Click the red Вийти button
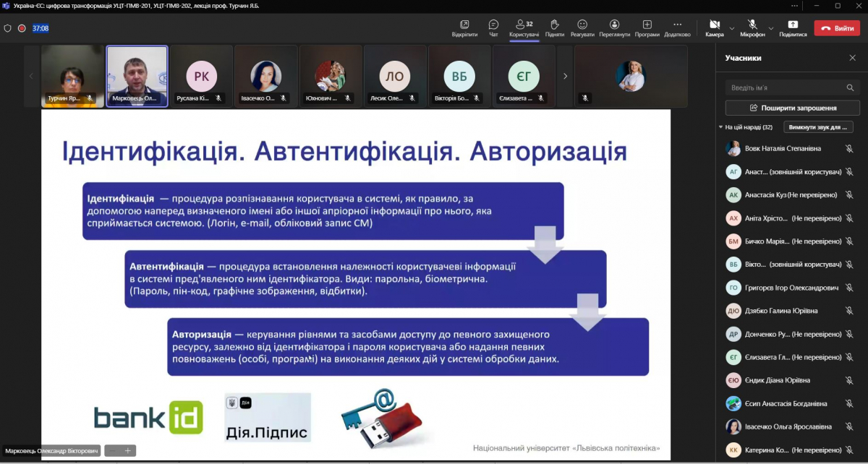 836,27
